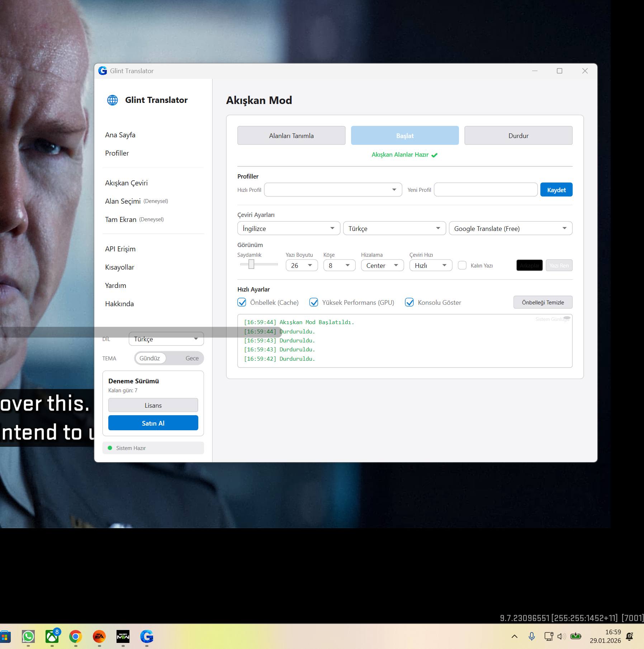Expand the Google Translate (Free) engine dropdown
The height and width of the screenshot is (649, 644).
point(510,228)
